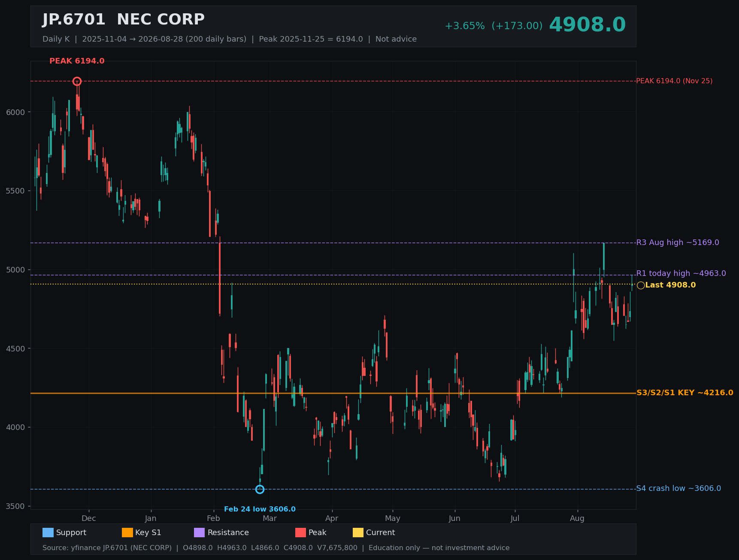The width and height of the screenshot is (739, 560).
Task: Click the Jun x-axis month label
Action: [454, 518]
